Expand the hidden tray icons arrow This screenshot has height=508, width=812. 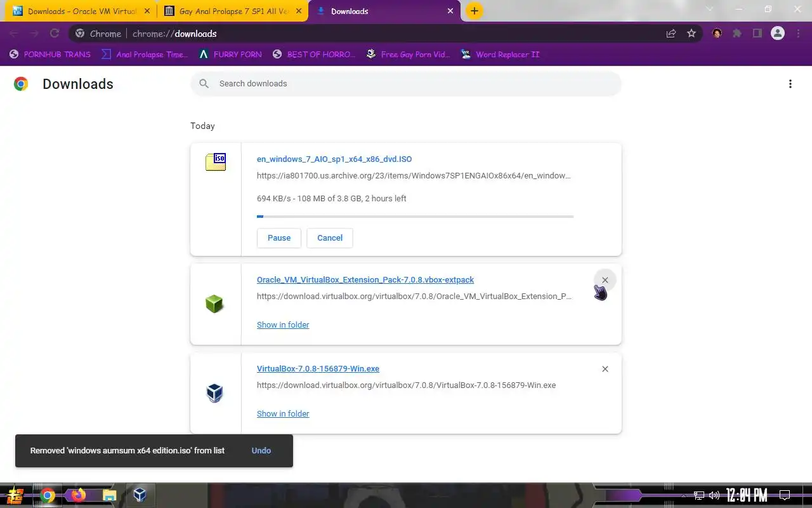(683, 495)
